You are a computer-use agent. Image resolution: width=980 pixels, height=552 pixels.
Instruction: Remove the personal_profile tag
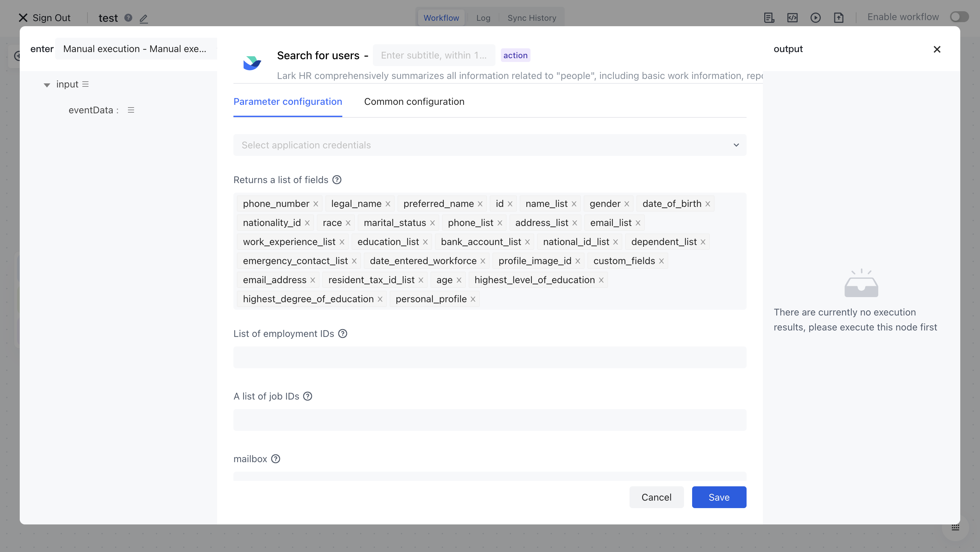pos(473,299)
